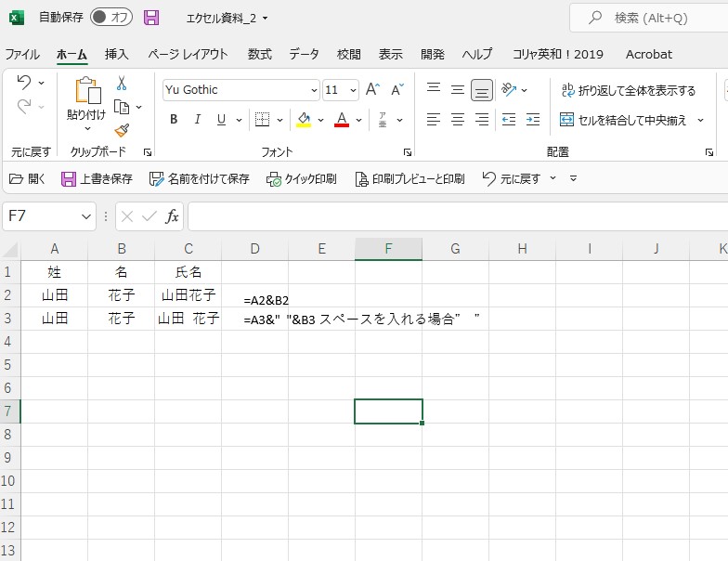Set middle vertical alignment
Screen dimensions: 728x561
pos(458,89)
